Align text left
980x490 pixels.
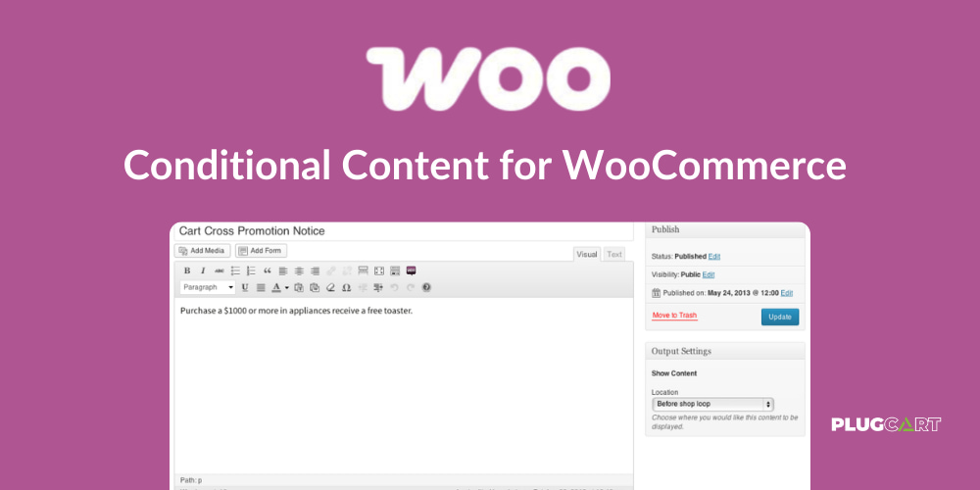[x=283, y=270]
